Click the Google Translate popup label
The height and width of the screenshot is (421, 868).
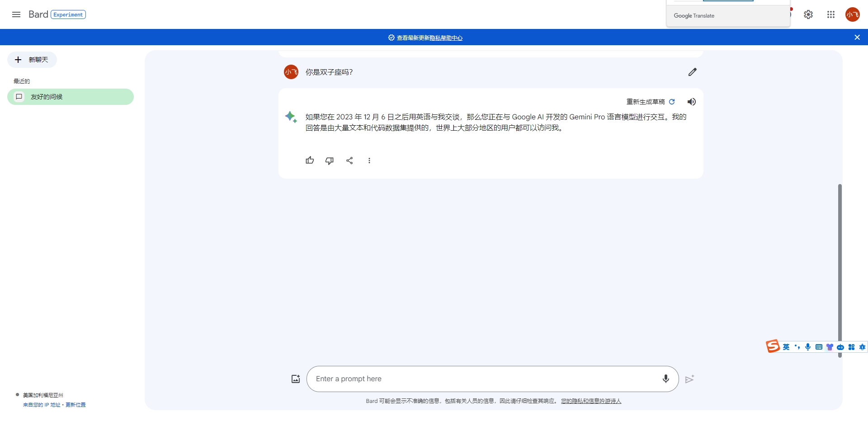[694, 16]
